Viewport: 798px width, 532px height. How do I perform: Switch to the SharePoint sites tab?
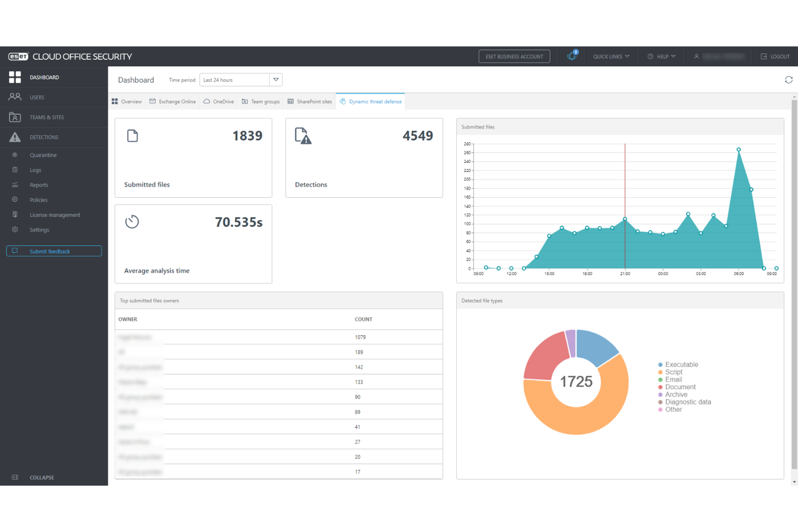[x=309, y=101]
